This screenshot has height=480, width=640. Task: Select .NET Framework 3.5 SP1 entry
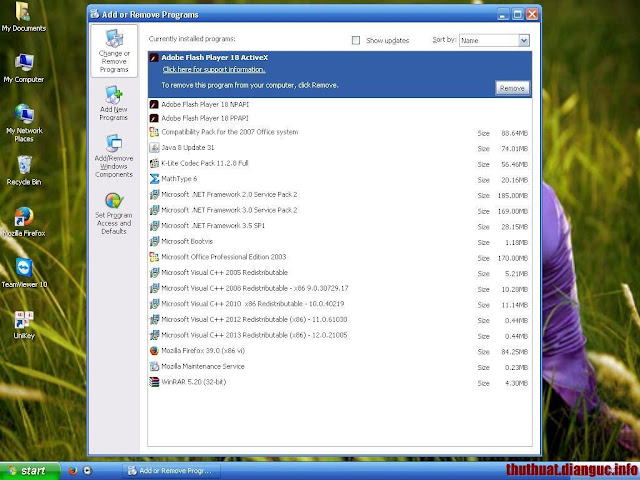click(340, 226)
